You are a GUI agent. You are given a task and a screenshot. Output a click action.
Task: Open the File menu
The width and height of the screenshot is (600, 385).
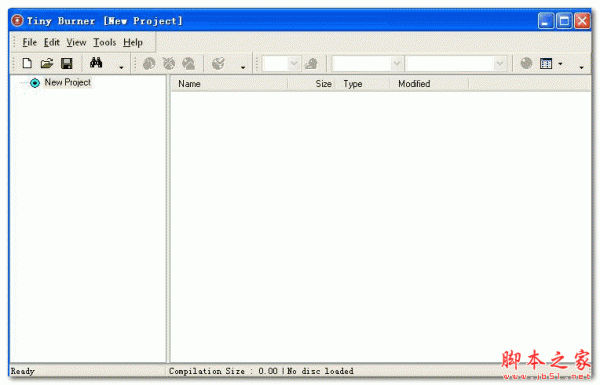pos(29,42)
